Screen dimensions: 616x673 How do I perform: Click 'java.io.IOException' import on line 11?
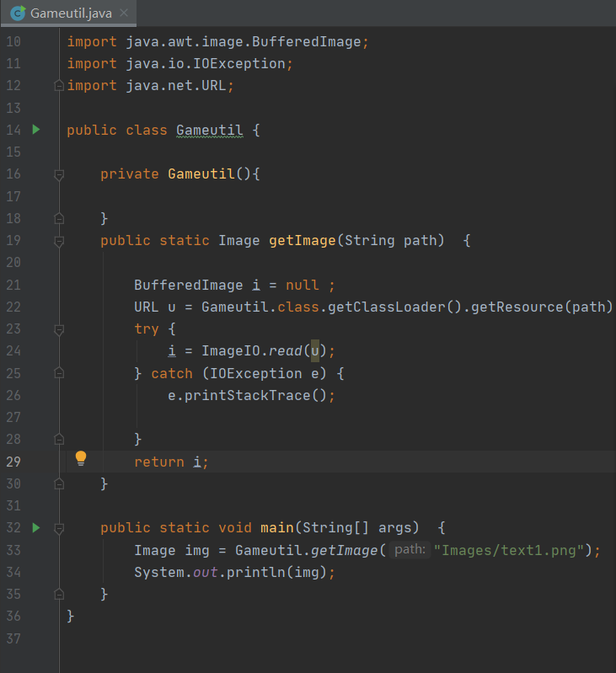click(x=206, y=63)
